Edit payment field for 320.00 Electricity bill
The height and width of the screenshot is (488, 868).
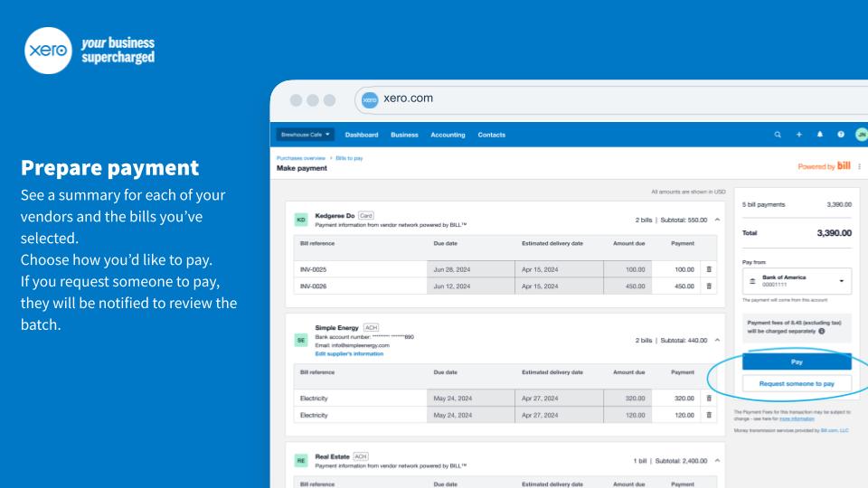[x=675, y=398]
